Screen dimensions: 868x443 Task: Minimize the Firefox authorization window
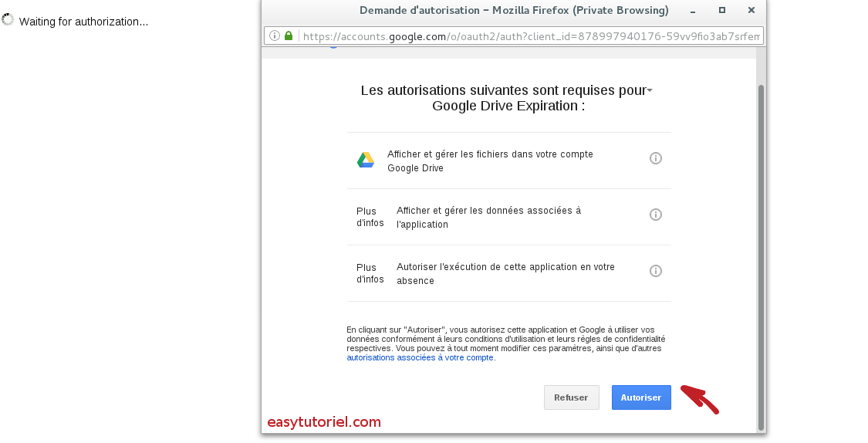(693, 11)
